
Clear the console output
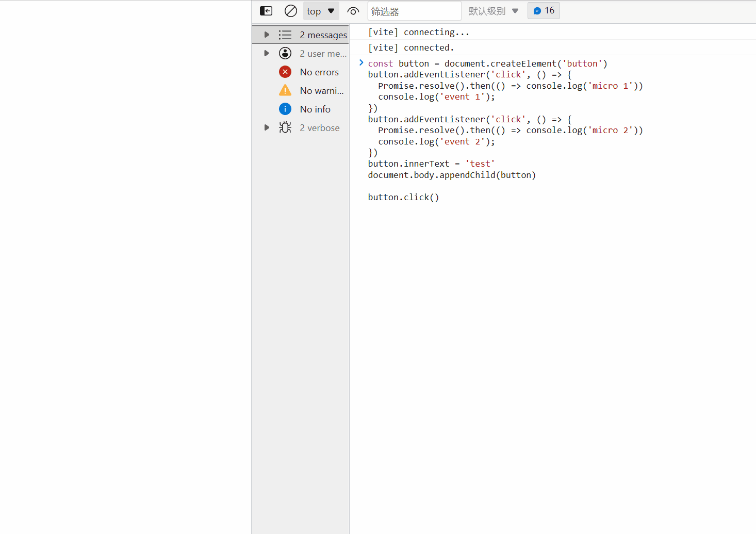tap(291, 11)
